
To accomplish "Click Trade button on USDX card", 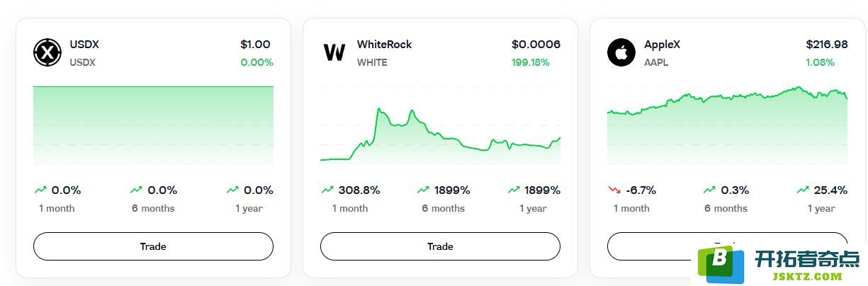I will pos(153,246).
